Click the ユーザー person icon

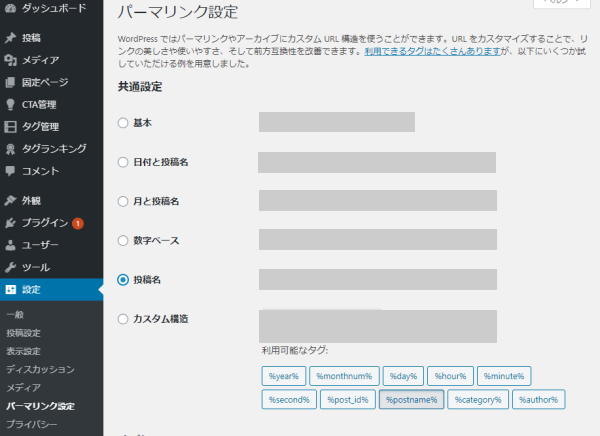pos(11,245)
